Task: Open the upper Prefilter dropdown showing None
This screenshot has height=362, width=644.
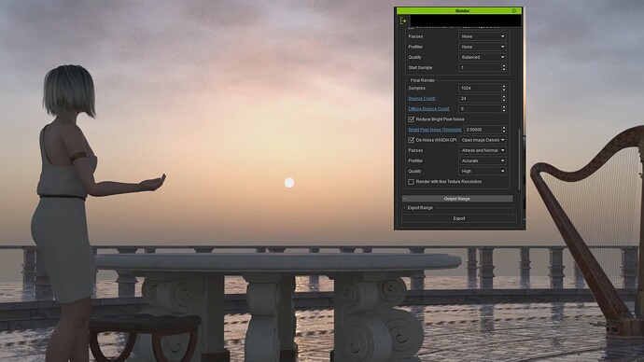Action: point(483,47)
